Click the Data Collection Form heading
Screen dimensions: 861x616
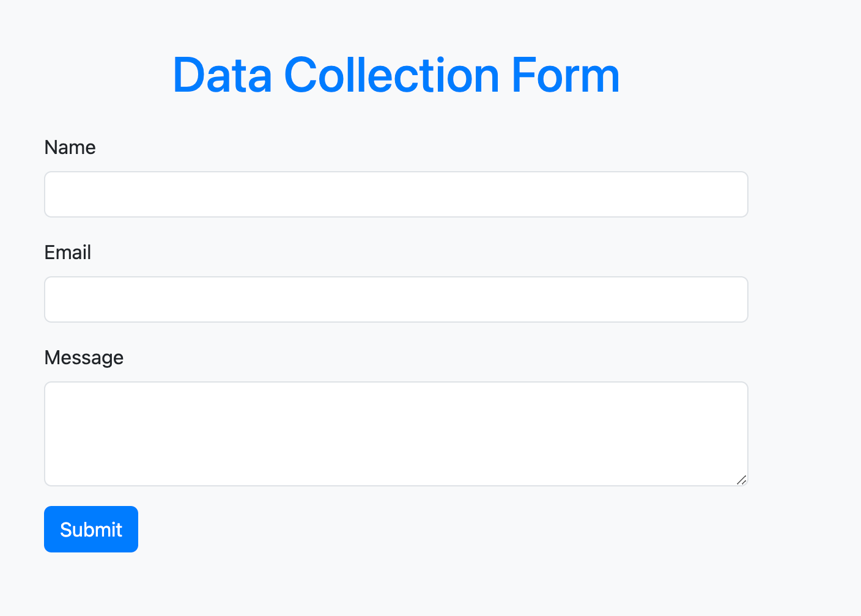(396, 75)
